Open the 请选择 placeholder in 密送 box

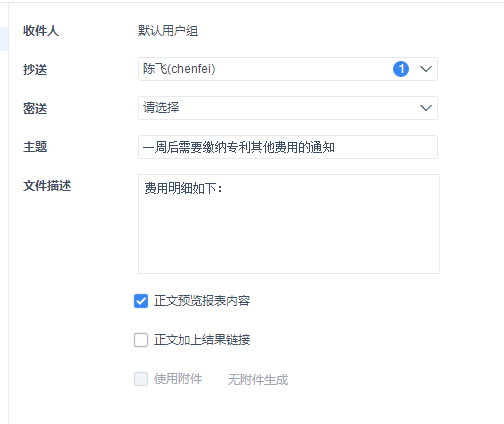pos(161,108)
